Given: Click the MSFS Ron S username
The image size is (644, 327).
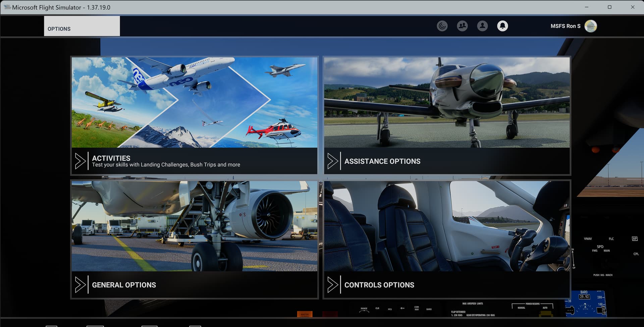Looking at the screenshot, I should tap(566, 26).
